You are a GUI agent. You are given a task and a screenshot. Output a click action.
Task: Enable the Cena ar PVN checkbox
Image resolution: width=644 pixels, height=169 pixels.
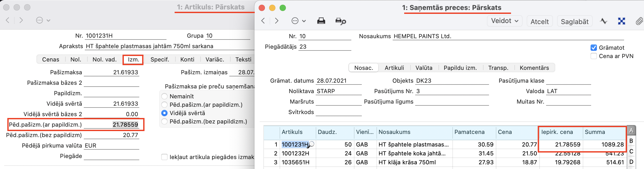click(x=594, y=56)
